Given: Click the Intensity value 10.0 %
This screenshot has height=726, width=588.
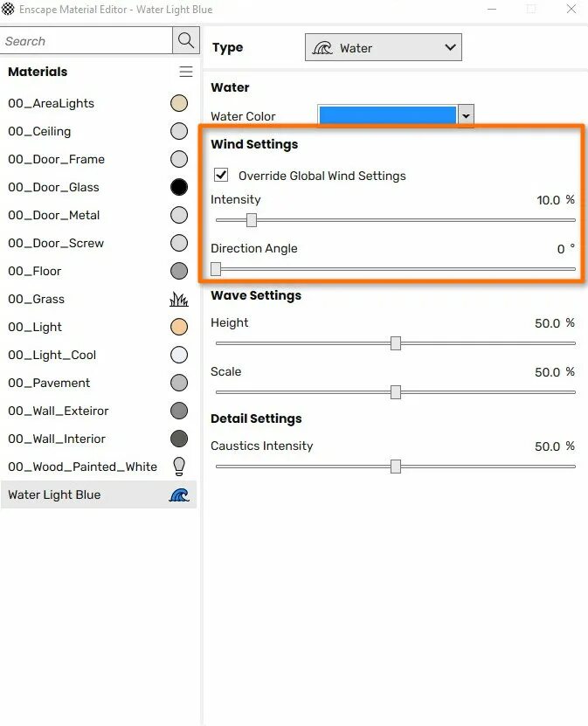Looking at the screenshot, I should click(x=556, y=200).
